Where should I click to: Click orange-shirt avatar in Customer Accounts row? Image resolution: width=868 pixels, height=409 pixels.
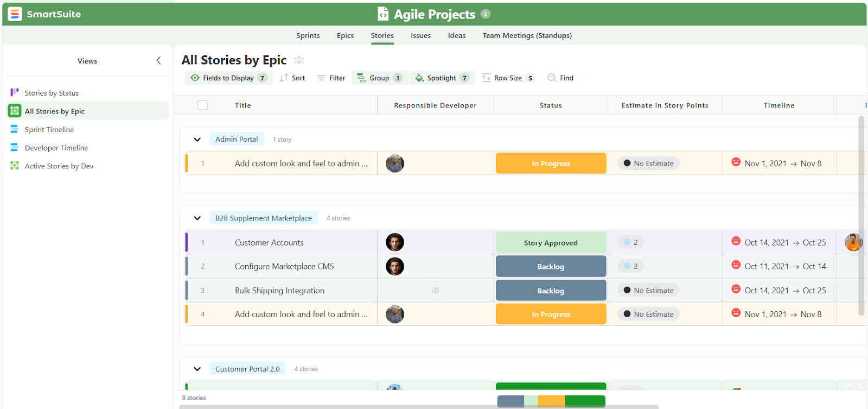tap(854, 242)
